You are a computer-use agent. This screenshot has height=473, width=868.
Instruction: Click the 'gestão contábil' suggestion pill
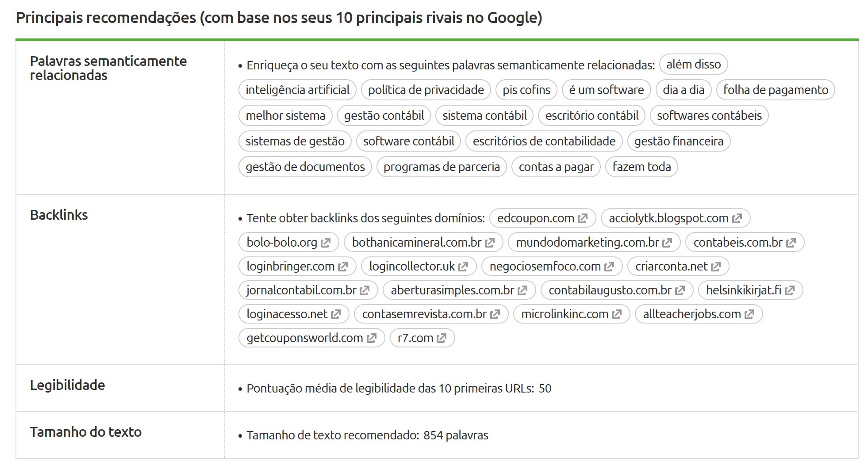(384, 115)
